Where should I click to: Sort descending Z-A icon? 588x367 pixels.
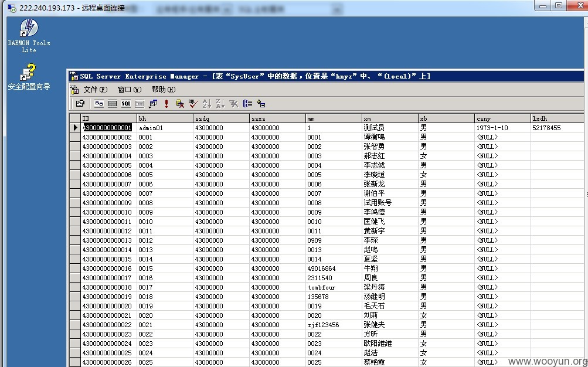coord(220,103)
